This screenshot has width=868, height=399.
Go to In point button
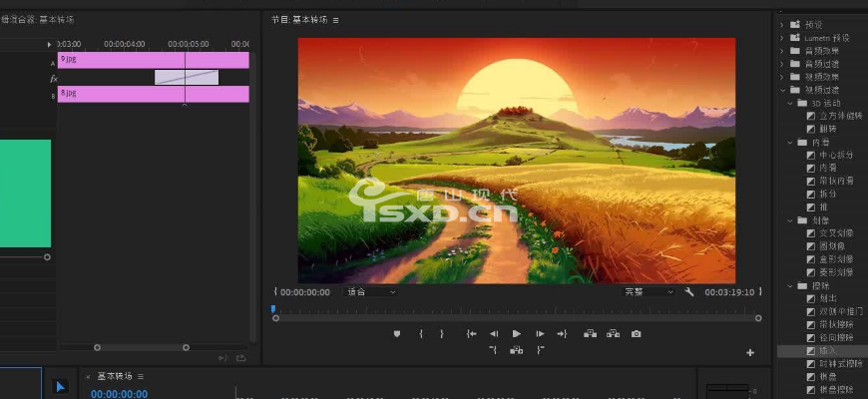(x=471, y=334)
